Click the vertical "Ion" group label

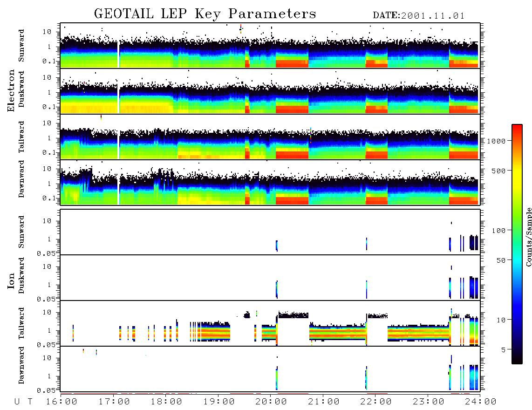[x=11, y=280]
